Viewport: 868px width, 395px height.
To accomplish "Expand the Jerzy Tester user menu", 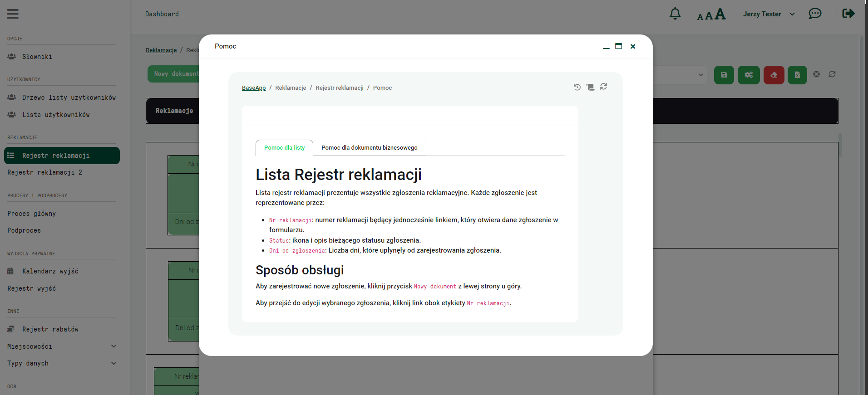I will pyautogui.click(x=769, y=14).
